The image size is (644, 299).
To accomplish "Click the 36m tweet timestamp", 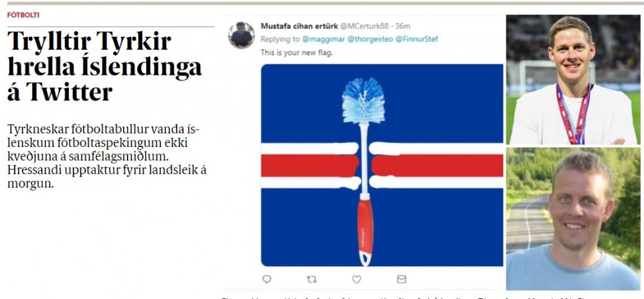I will (x=402, y=26).
